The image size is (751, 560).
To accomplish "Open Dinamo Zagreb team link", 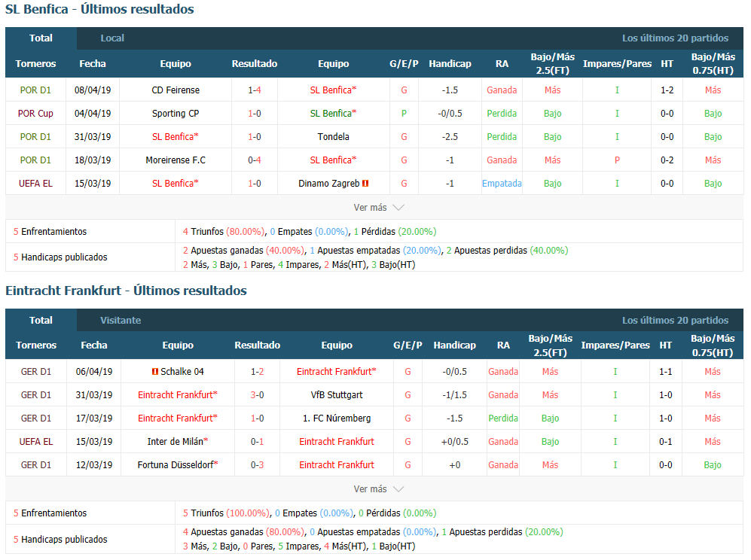I will [328, 184].
